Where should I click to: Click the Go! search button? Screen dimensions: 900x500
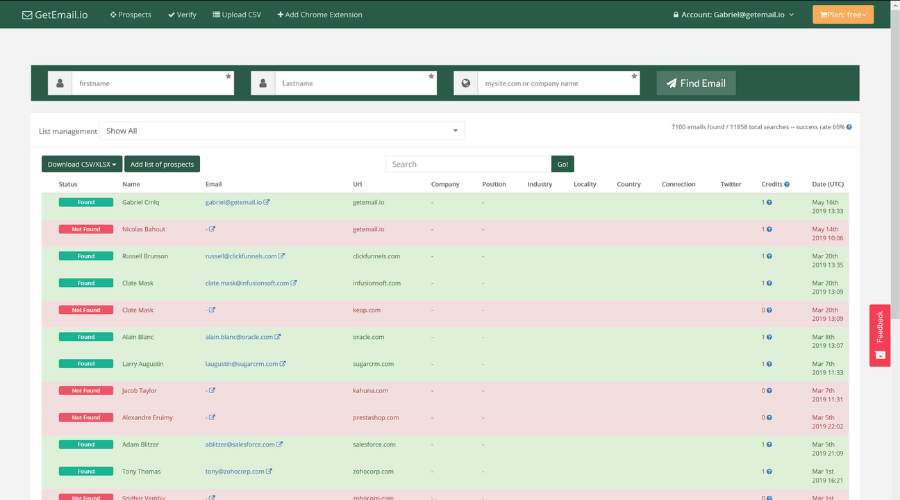562,164
